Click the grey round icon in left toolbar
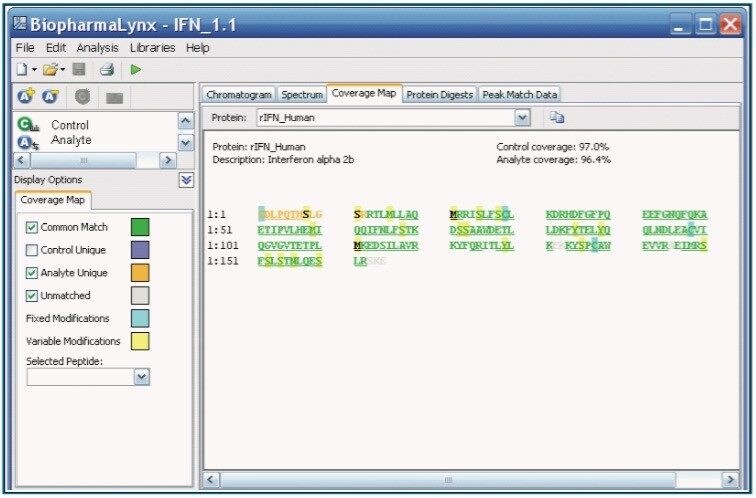756x498 pixels. [82, 97]
